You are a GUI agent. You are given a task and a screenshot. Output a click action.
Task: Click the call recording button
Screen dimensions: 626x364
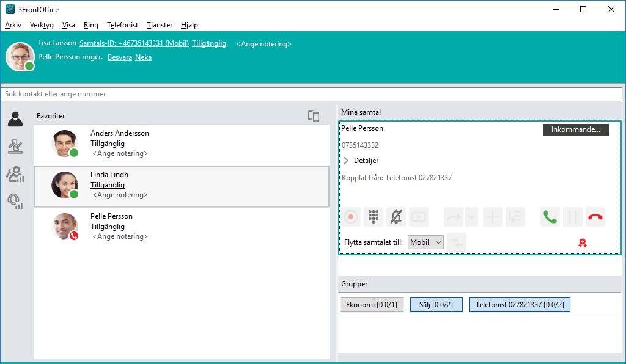click(351, 217)
